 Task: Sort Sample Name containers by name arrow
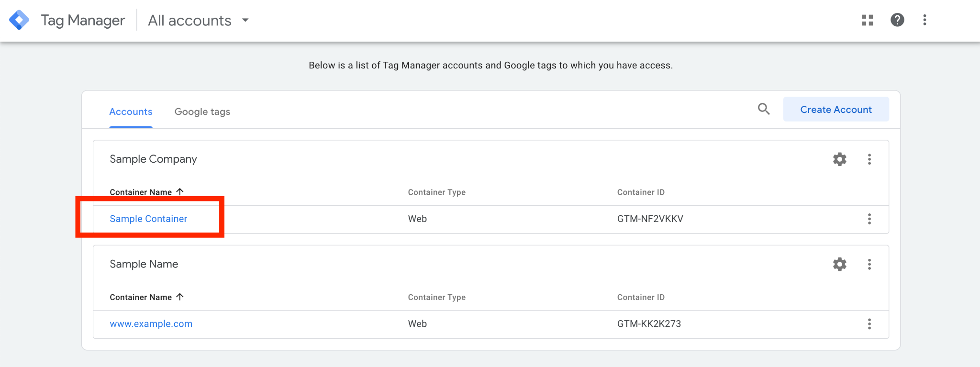tap(180, 297)
